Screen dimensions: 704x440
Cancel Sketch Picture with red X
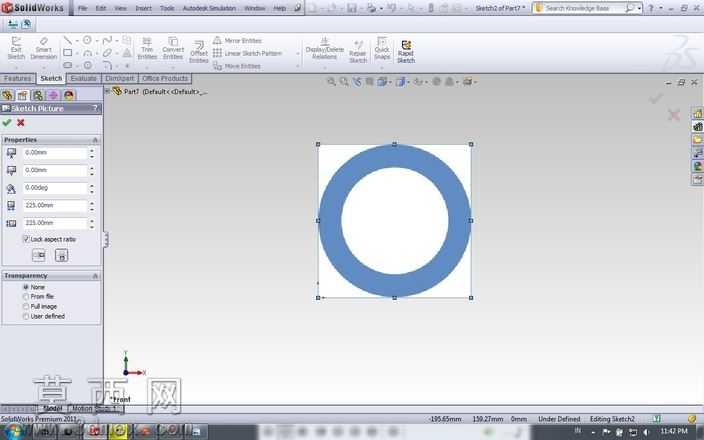coord(21,123)
